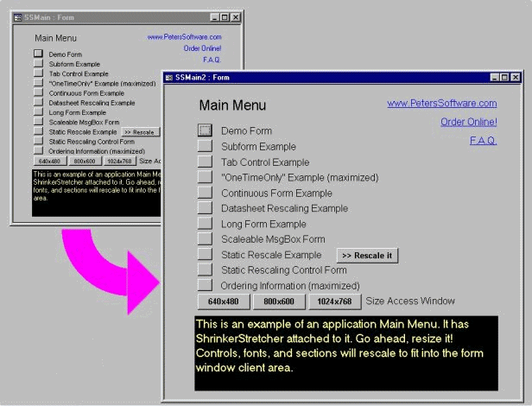Click 'Size Access Window' label in SSMain2

point(410,301)
